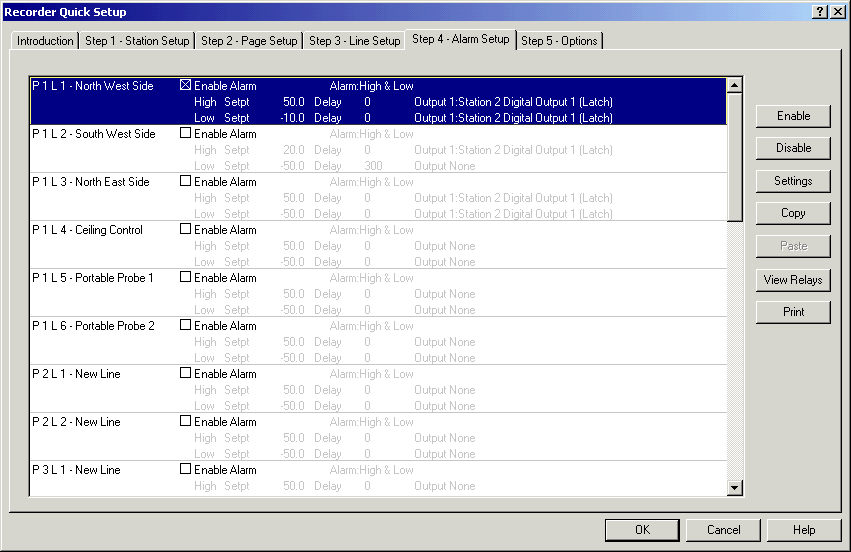The height and width of the screenshot is (552, 851).
Task: Check Enable Alarm for P 2 L 1
Action: click(186, 373)
